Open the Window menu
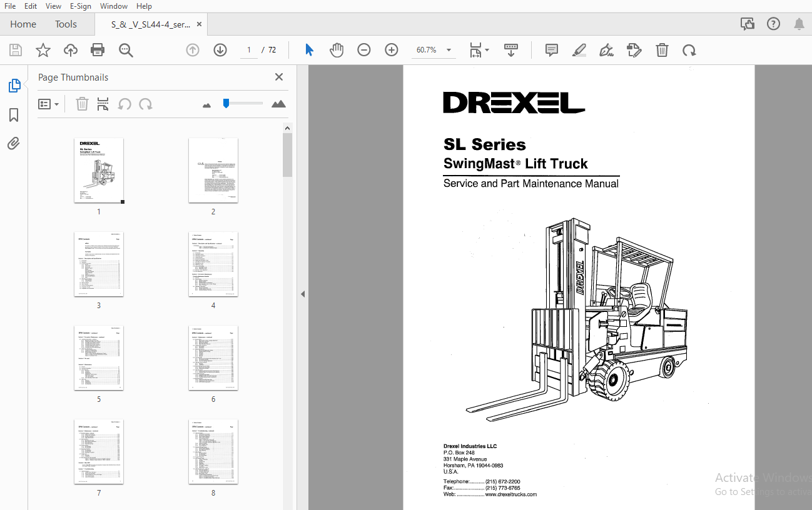Screen dimensions: 812x510 tap(114, 6)
